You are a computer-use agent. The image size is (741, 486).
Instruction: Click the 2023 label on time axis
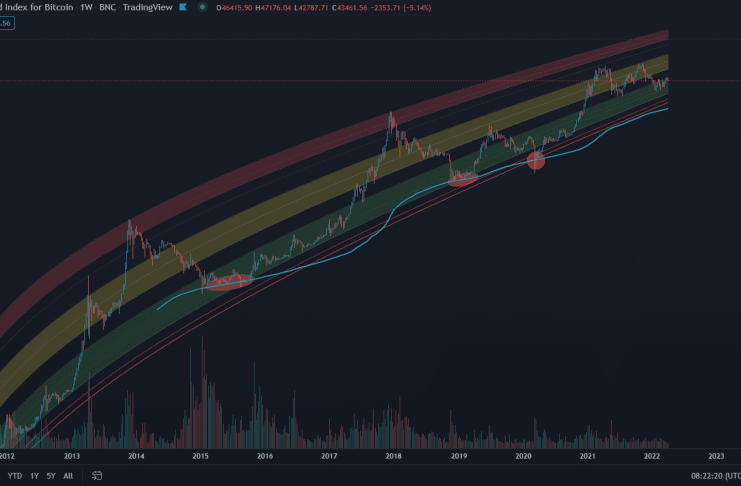click(716, 455)
